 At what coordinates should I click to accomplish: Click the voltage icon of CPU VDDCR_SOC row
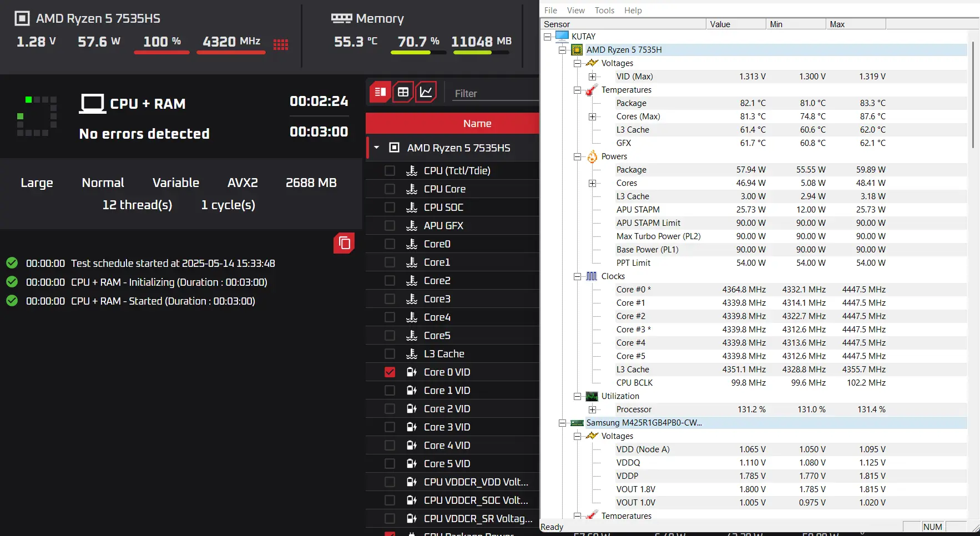(x=412, y=500)
